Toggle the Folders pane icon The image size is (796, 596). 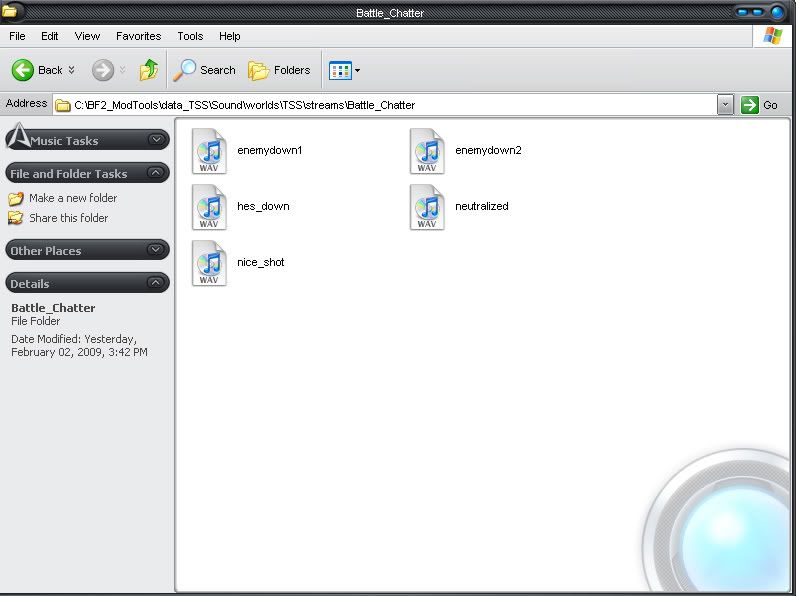pos(259,71)
